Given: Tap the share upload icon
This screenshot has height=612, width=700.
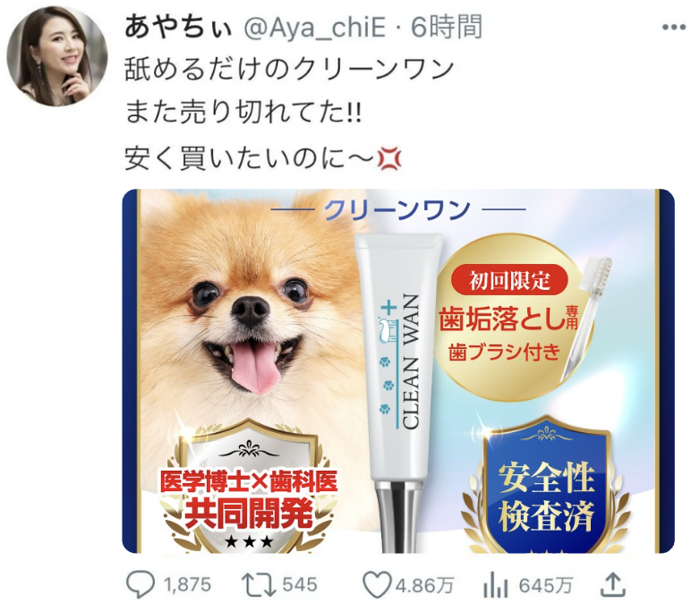Looking at the screenshot, I should coord(612,585).
